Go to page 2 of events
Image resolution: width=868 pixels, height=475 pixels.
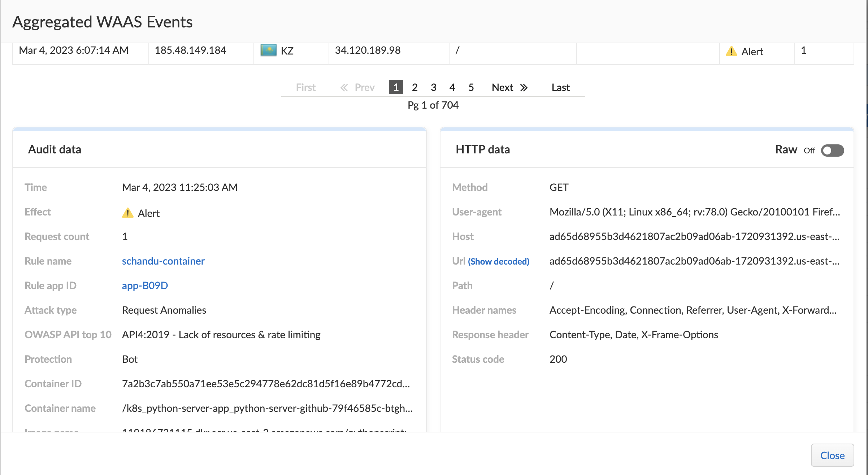tap(415, 87)
